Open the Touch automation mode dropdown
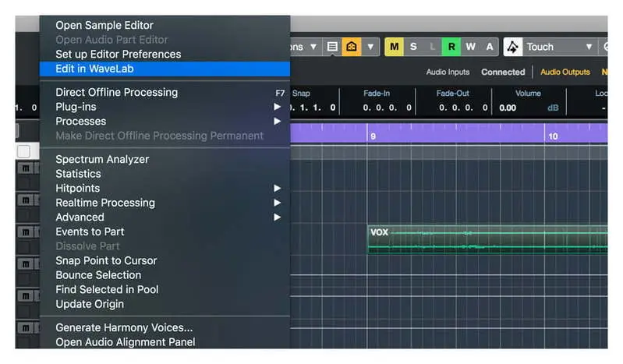This screenshot has height=364, width=623. [x=589, y=47]
